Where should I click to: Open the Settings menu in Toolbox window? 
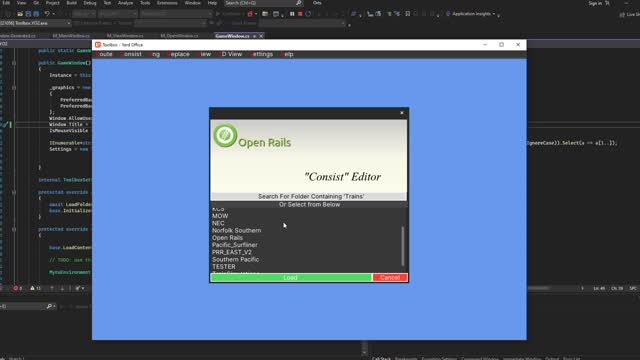click(x=261, y=54)
